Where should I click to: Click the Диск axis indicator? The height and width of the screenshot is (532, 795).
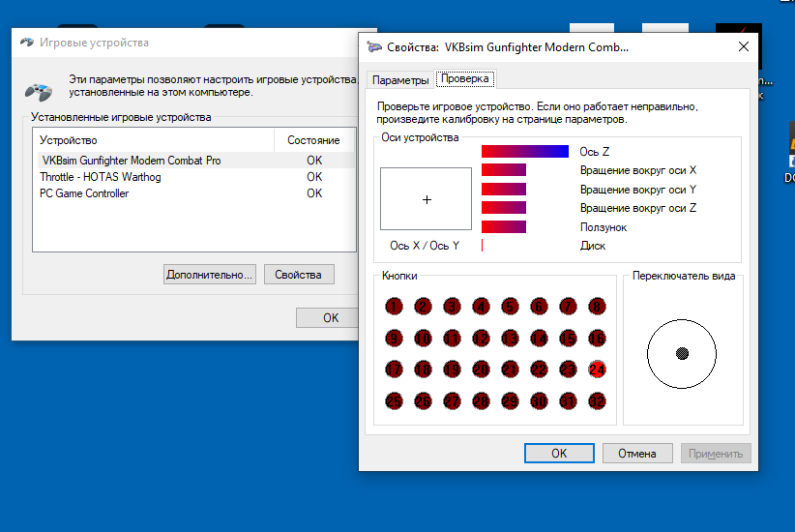[x=483, y=246]
